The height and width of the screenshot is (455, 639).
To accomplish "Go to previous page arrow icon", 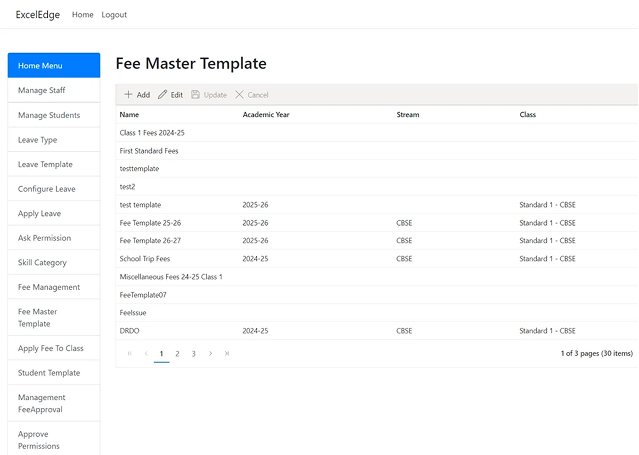I will coord(146,353).
